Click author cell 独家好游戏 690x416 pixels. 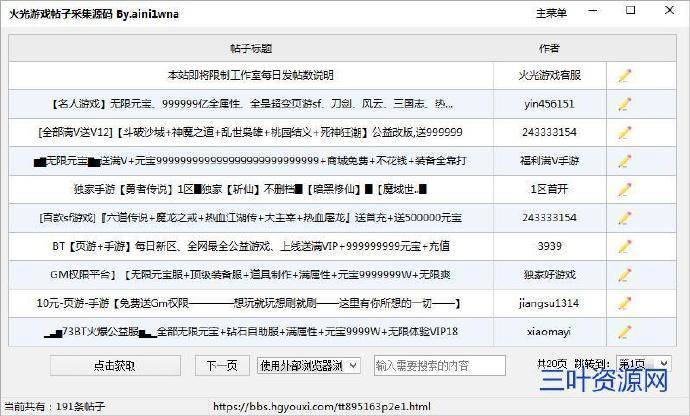pyautogui.click(x=550, y=275)
